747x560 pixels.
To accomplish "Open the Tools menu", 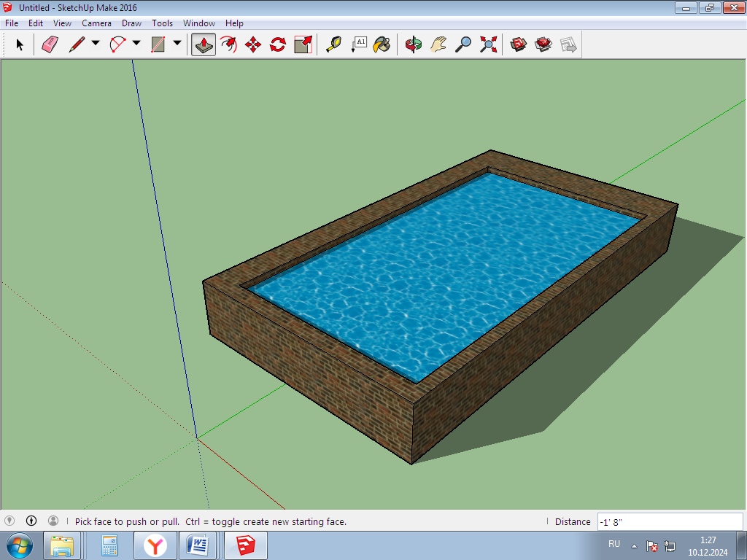I will 162,23.
